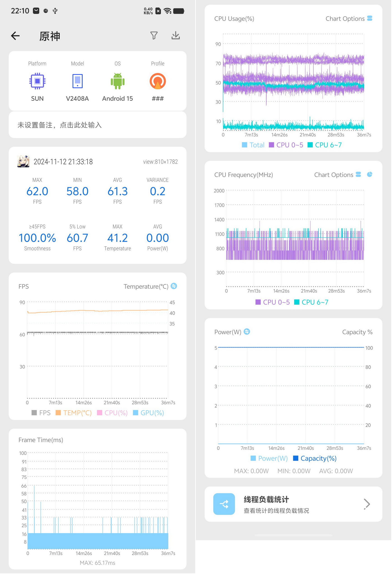The width and height of the screenshot is (392, 574).
Task: Toggle the Total legend in CPU Usage
Action: tap(253, 145)
